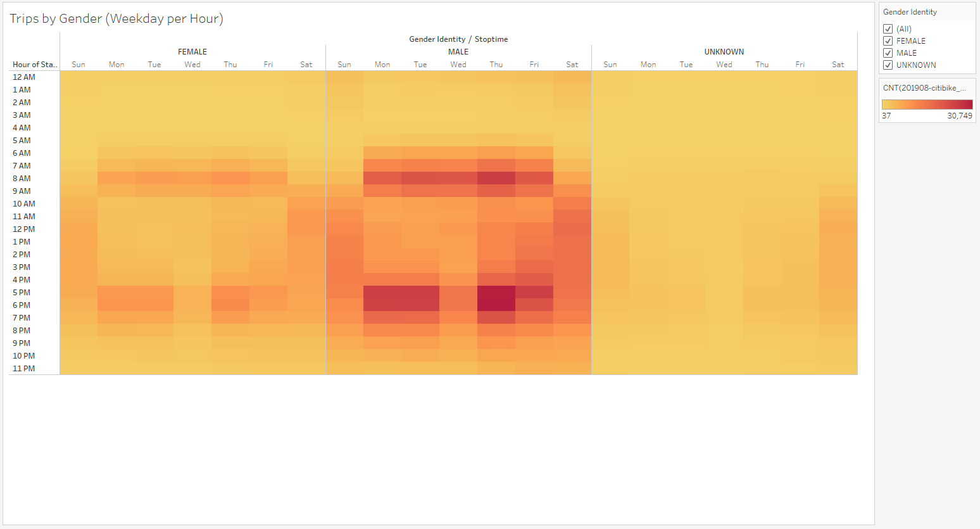Select the 6 PM row label

pos(22,305)
